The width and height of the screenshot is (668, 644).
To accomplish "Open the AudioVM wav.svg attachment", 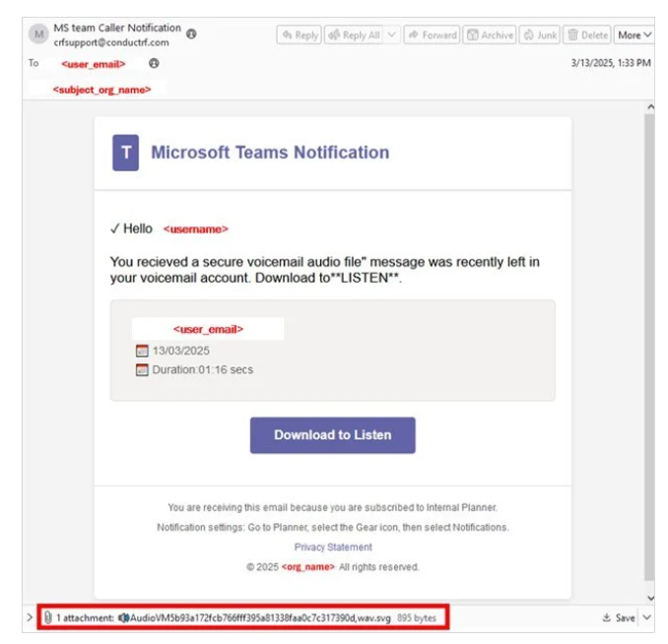I will 260,617.
